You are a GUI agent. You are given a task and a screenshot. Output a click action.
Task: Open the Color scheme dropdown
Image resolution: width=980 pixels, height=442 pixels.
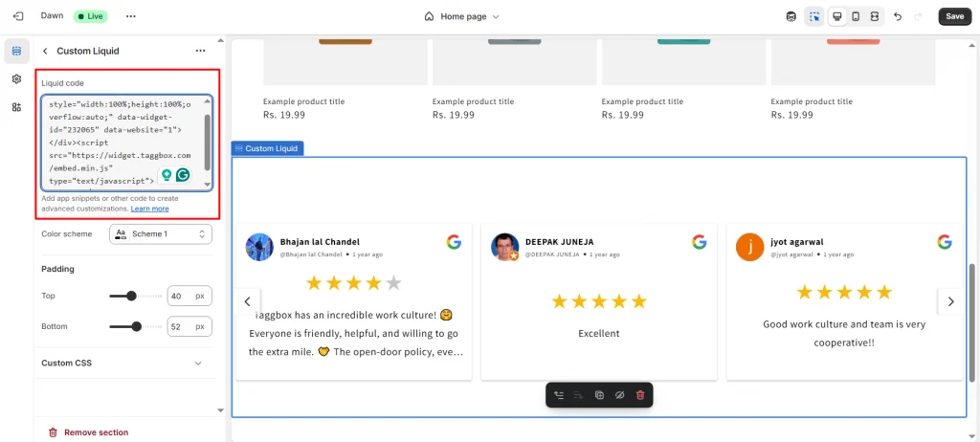161,233
